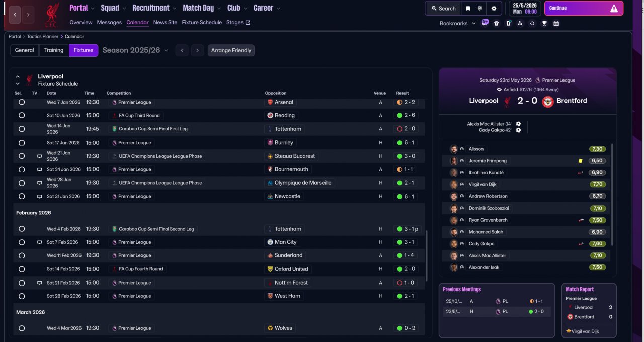Open the Overview sub-tab
Screen dimensions: 644x342
[x=81, y=23]
